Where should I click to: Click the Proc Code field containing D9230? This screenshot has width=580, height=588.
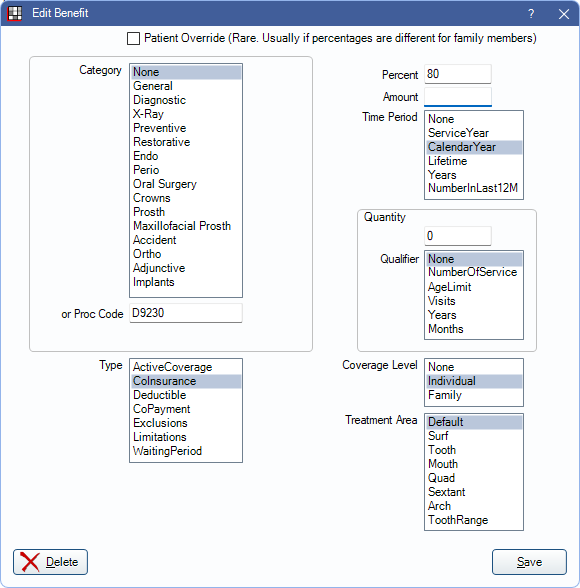(x=186, y=313)
